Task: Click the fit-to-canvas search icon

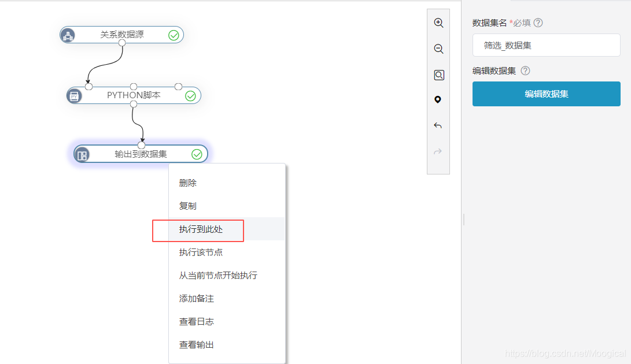Action: (x=438, y=75)
